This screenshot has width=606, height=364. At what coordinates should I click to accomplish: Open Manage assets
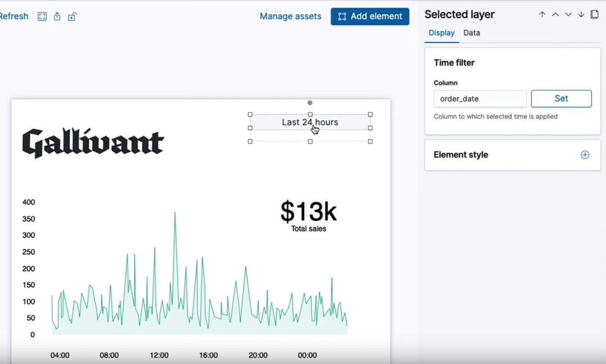click(290, 17)
